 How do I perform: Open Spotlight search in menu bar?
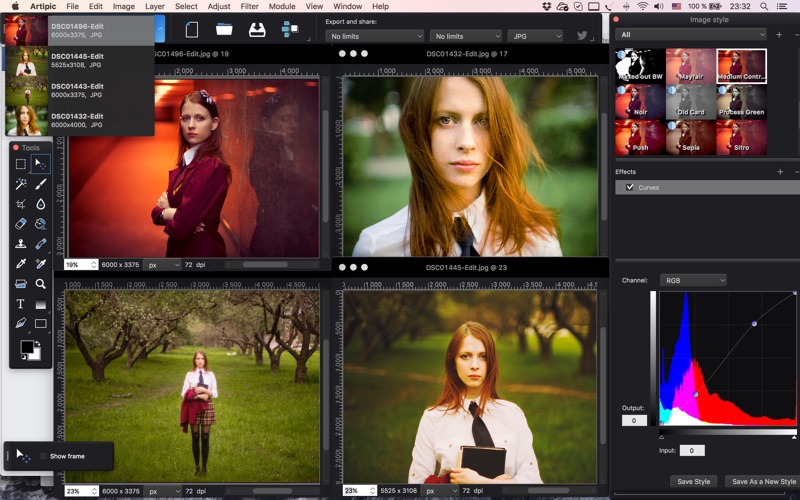(764, 6)
